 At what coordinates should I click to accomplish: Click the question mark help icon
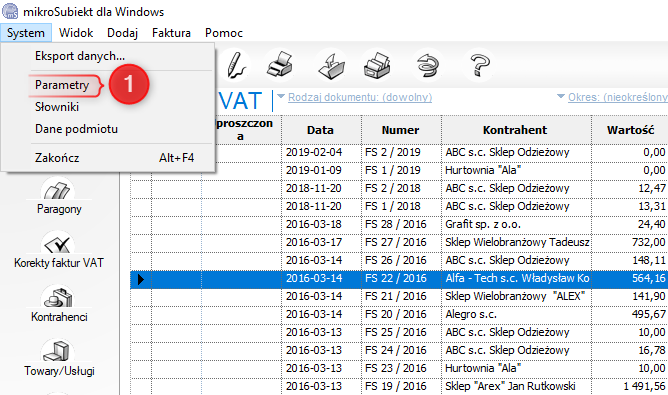coord(480,65)
